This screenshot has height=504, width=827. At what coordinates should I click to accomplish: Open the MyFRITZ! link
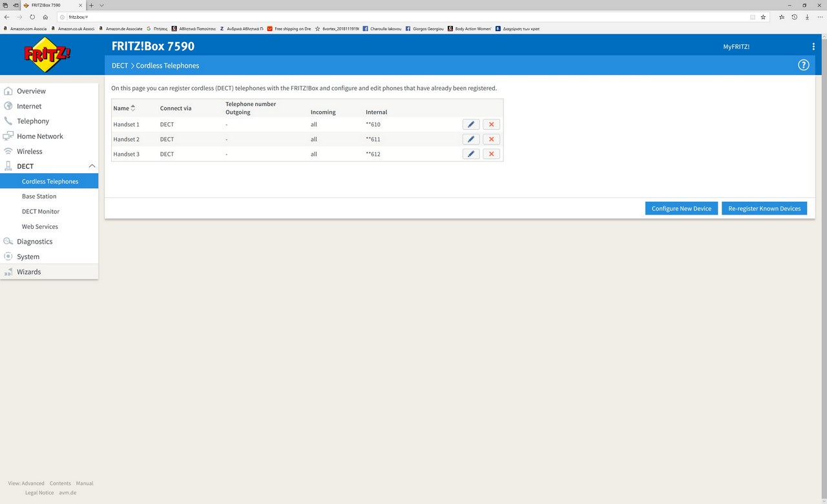pos(736,47)
